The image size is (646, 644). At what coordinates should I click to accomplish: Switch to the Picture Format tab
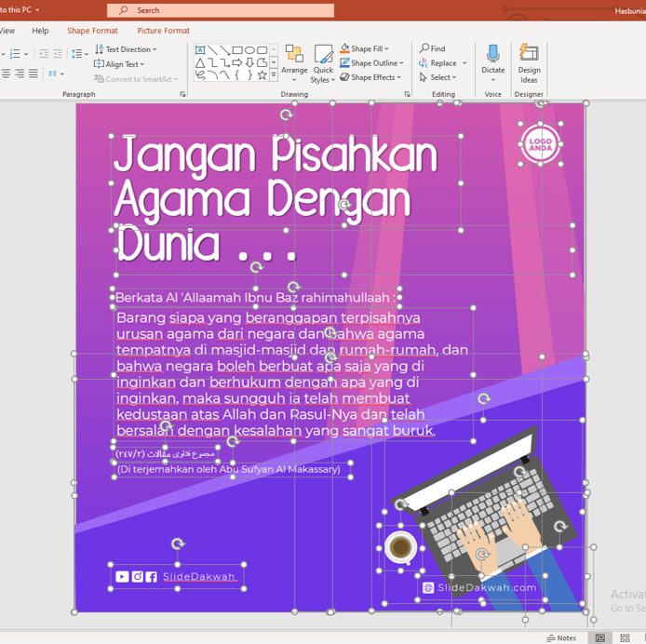163,31
